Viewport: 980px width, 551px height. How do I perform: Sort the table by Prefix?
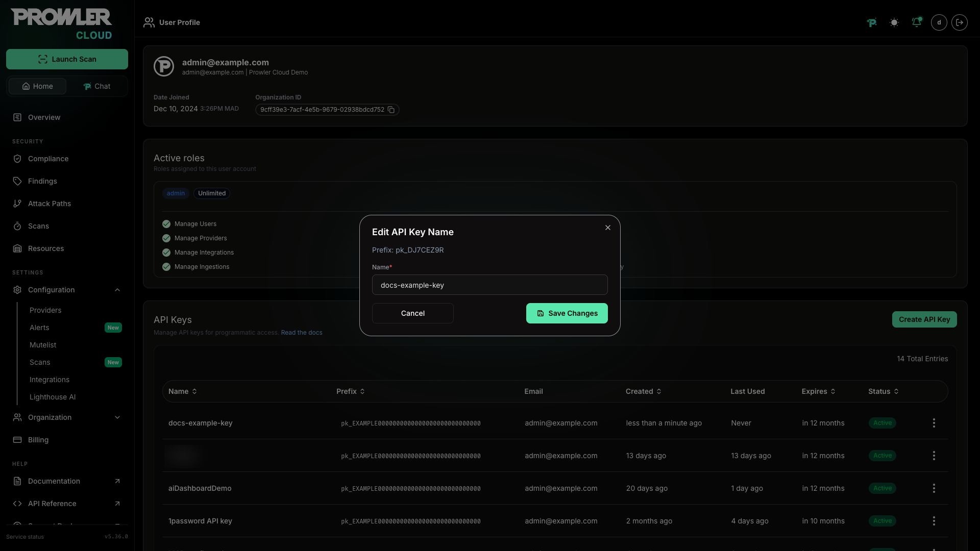click(x=351, y=391)
